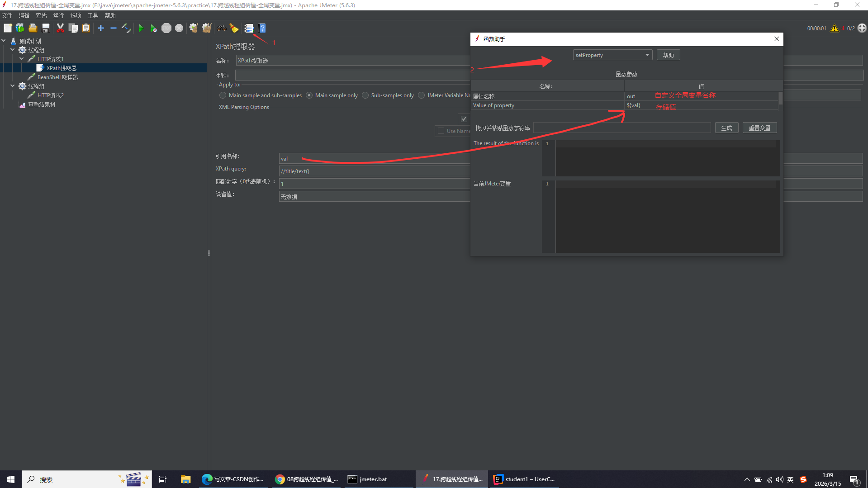The height and width of the screenshot is (488, 868).
Task: Open IntelliJ student1 taskbar item
Action: pyautogui.click(x=525, y=479)
